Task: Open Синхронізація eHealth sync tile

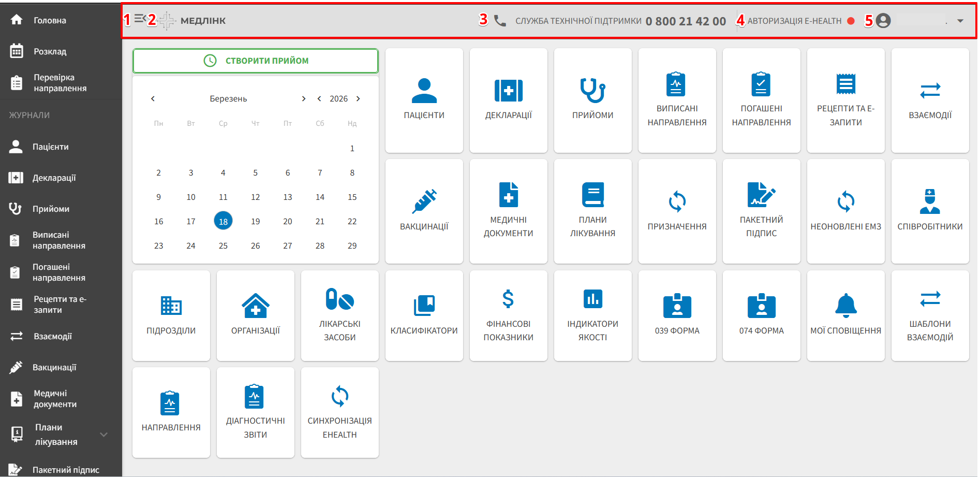Action: 339,412
